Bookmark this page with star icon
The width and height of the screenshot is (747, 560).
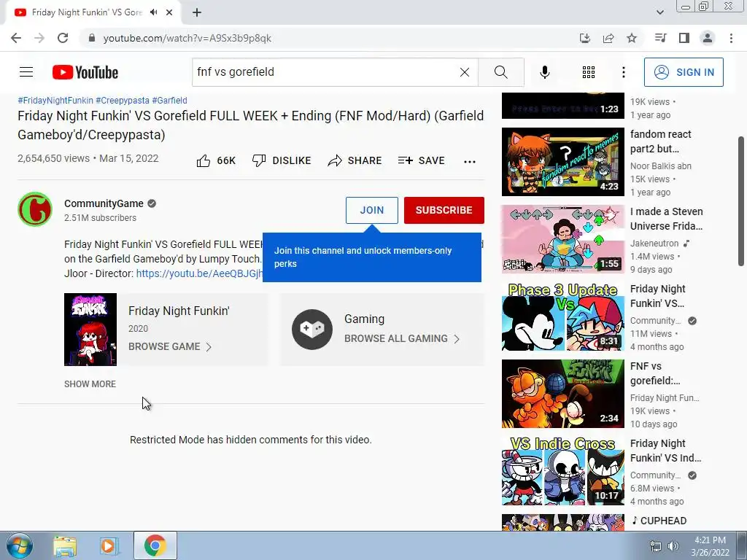click(x=632, y=38)
